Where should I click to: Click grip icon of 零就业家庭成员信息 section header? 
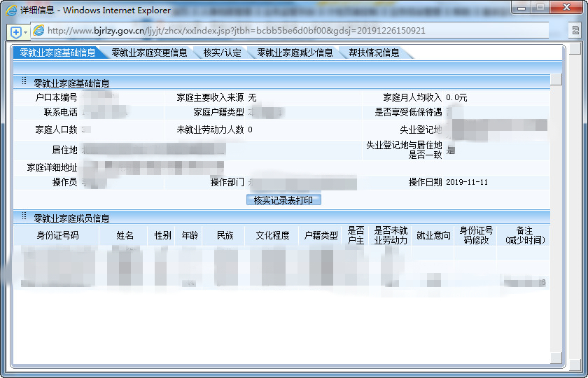[x=24, y=218]
